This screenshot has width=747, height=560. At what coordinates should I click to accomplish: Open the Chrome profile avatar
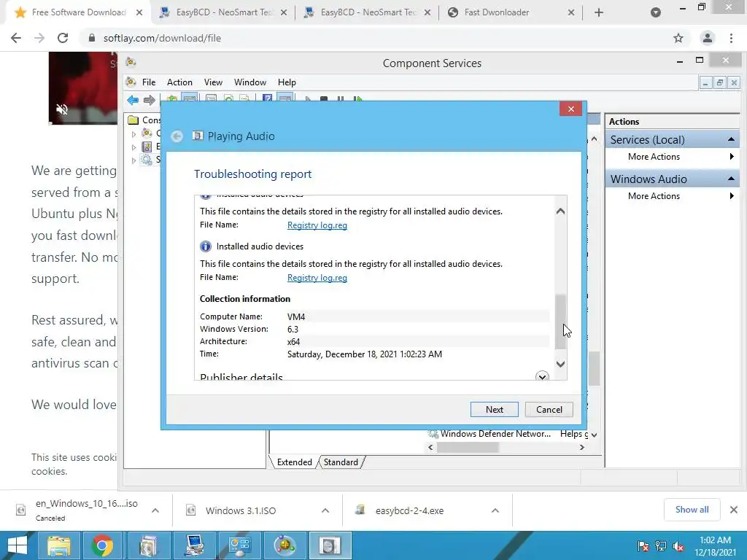tap(708, 38)
